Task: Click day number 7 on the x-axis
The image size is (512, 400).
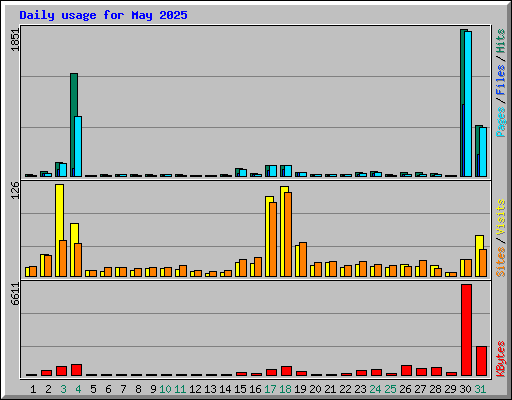Action: pos(123,389)
